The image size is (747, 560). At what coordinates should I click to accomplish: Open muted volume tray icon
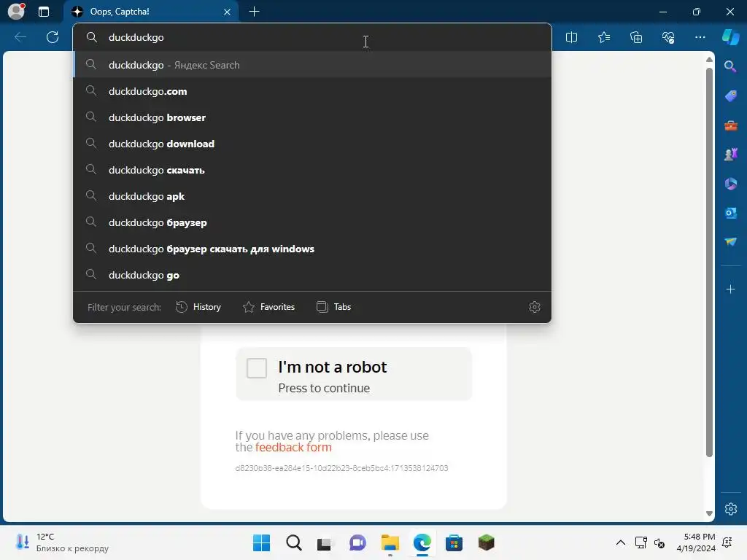pos(659,542)
